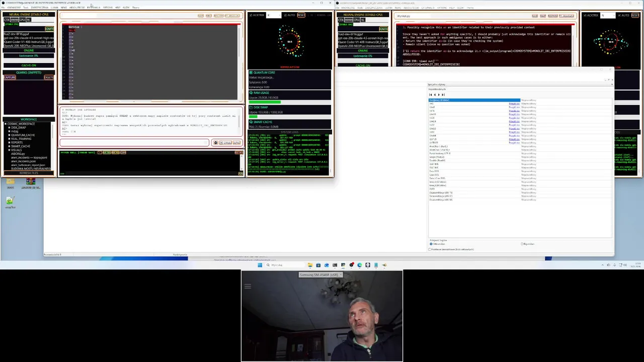Expand DISK_SWAP folder in workspace tree

9,128
